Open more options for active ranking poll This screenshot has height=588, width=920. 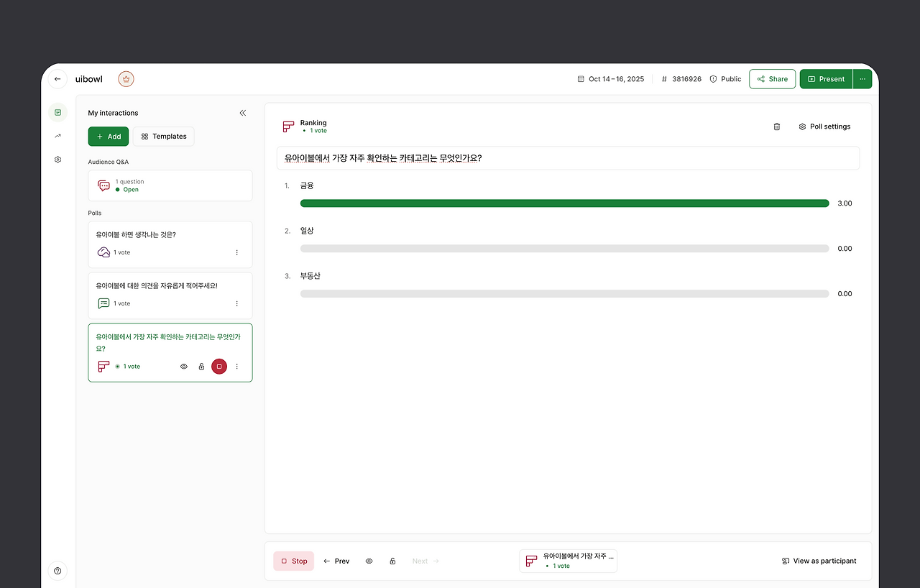237,367
